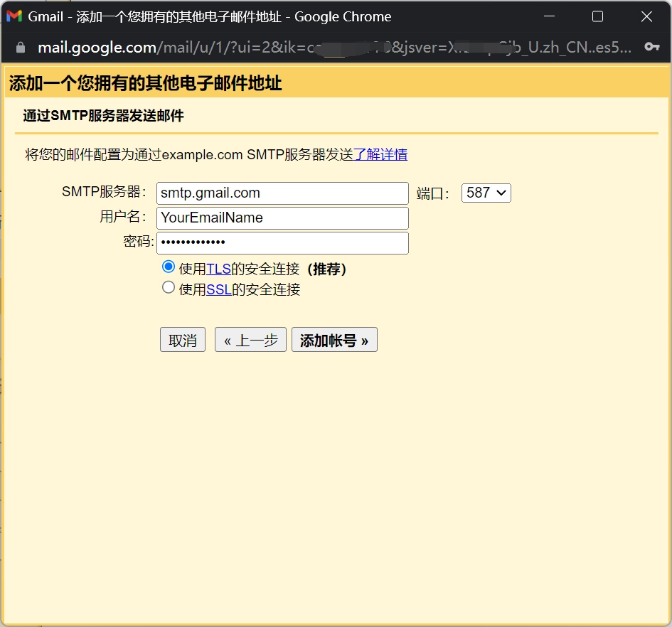Open the TLS hyperlink
The width and height of the screenshot is (672, 627).
(218, 269)
